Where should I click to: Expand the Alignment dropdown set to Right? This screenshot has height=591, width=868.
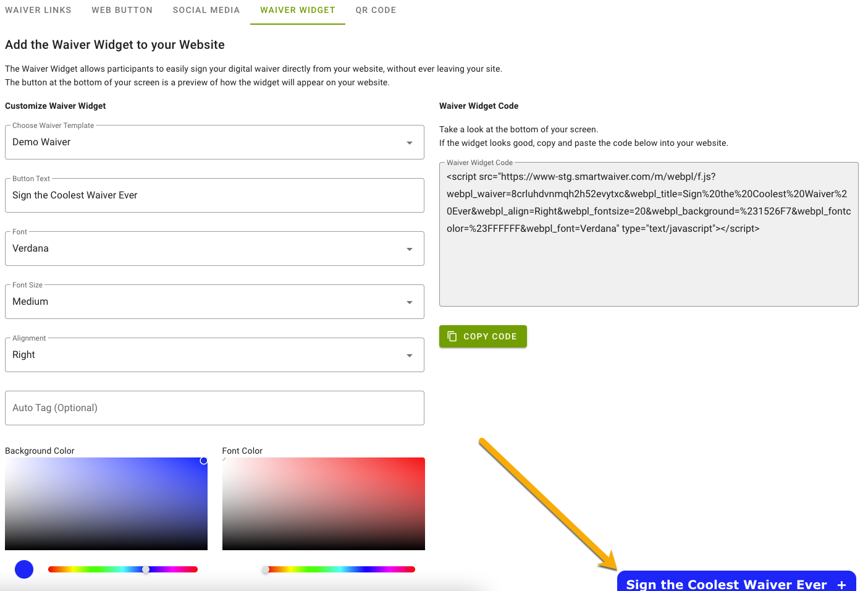214,355
